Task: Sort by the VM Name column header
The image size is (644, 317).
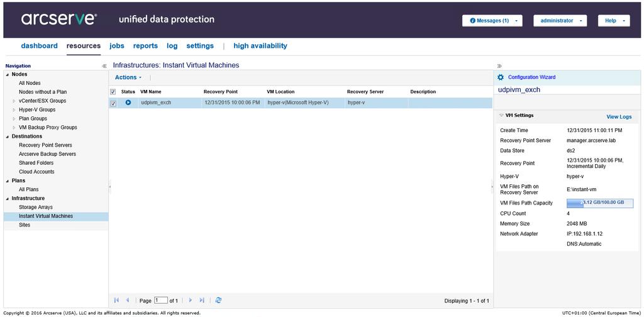Action: (151, 92)
